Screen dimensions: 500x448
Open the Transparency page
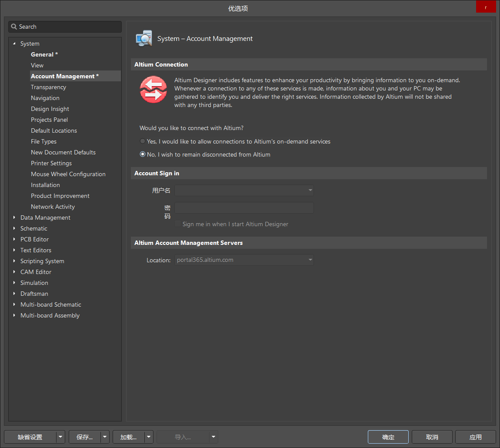(x=48, y=87)
